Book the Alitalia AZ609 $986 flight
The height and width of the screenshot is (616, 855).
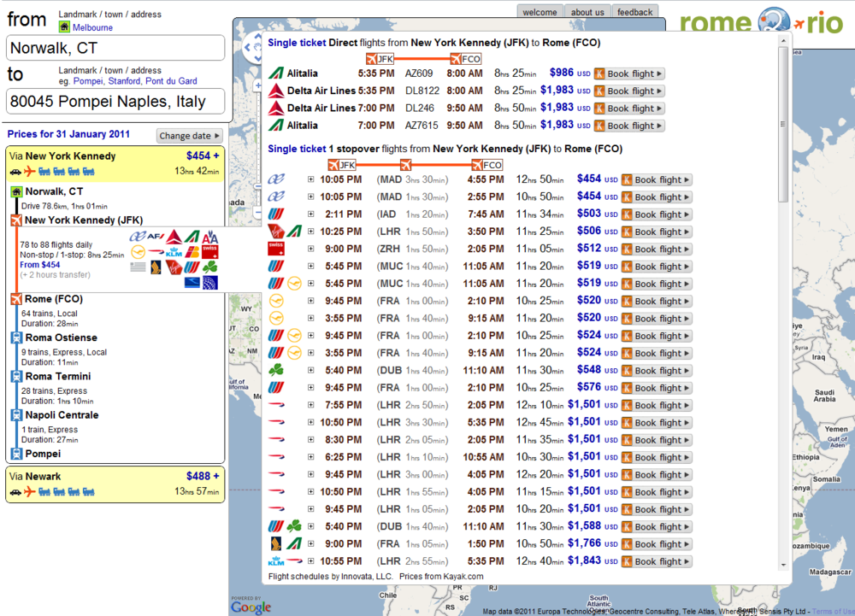pyautogui.click(x=630, y=73)
